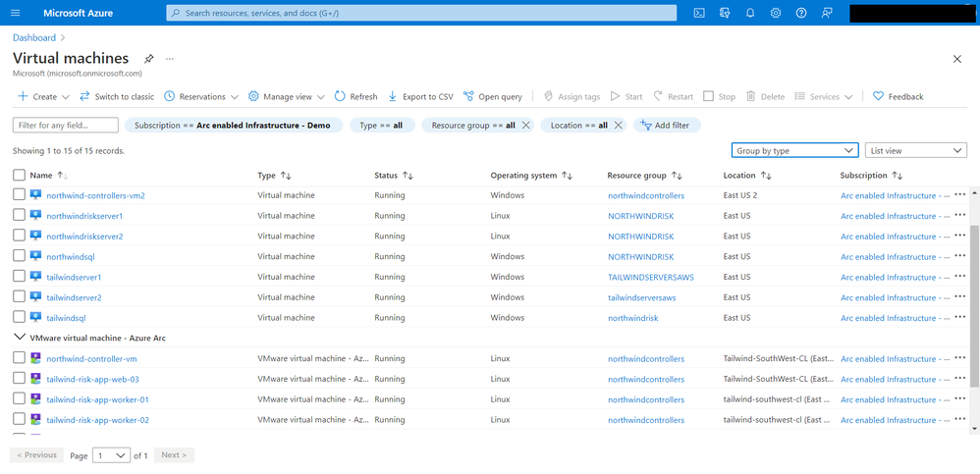Check the box for northwindsql
This screenshot has height=474, width=980.
click(20, 256)
